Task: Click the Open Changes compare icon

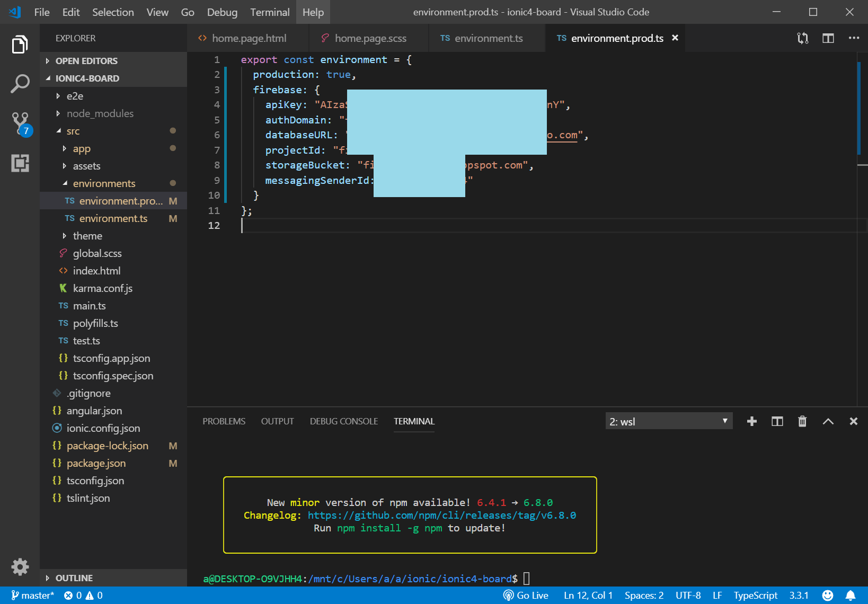Action: 802,38
